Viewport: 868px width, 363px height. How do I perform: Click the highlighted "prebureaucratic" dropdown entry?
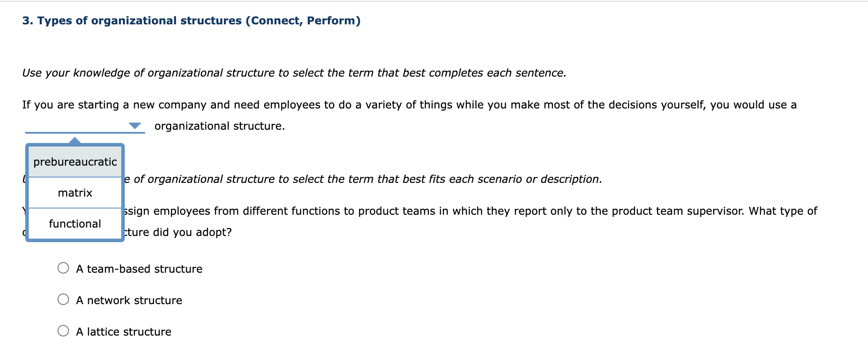tap(75, 162)
